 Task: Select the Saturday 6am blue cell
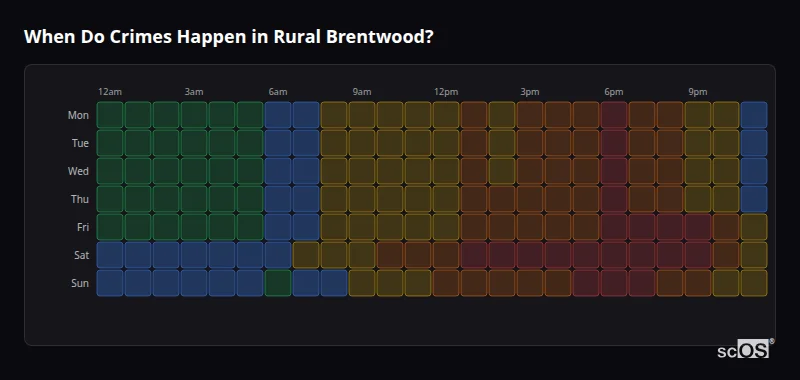pyautogui.click(x=278, y=255)
